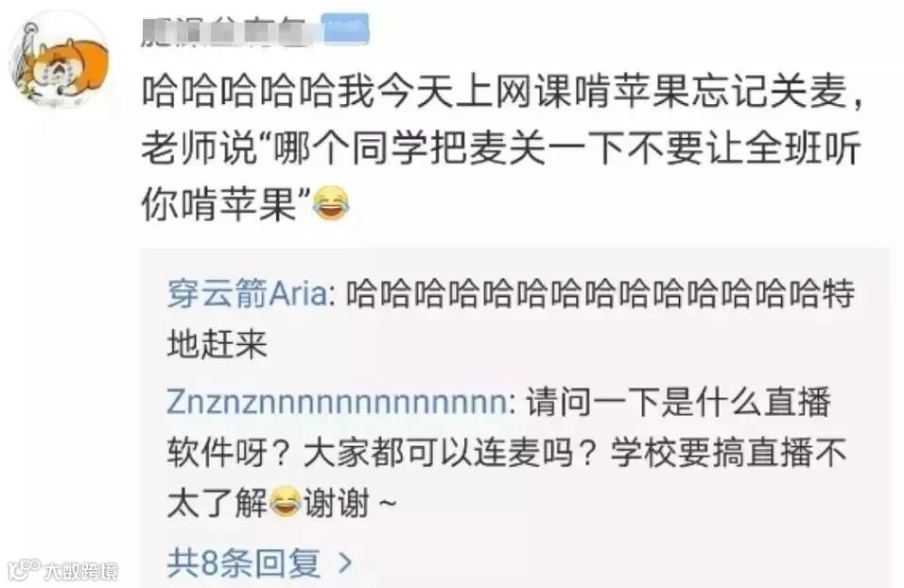Tap the laughing-crying emoji after 你啃苹果
This screenshot has width=904, height=588.
coord(330,203)
